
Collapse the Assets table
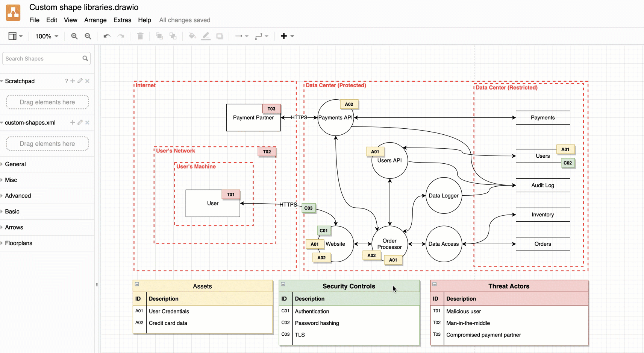pos(137,284)
